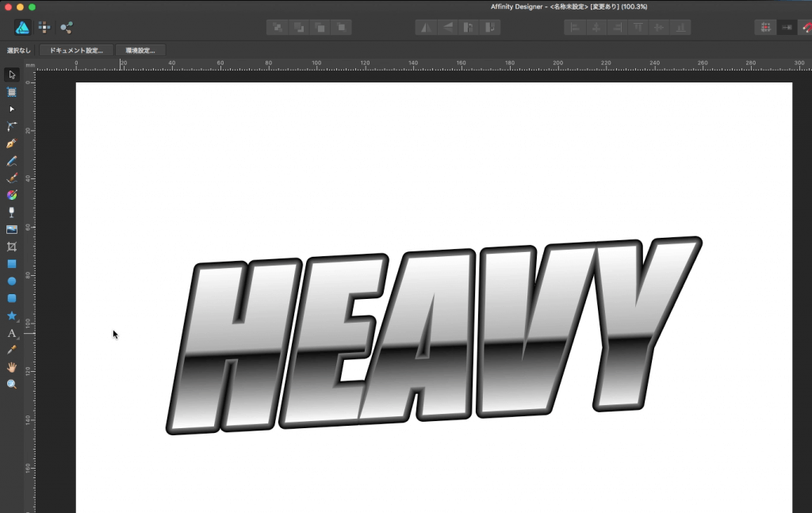Toggle Force Pixel Alignment grid icon
Screen dimensions: 812x513
(x=766, y=28)
